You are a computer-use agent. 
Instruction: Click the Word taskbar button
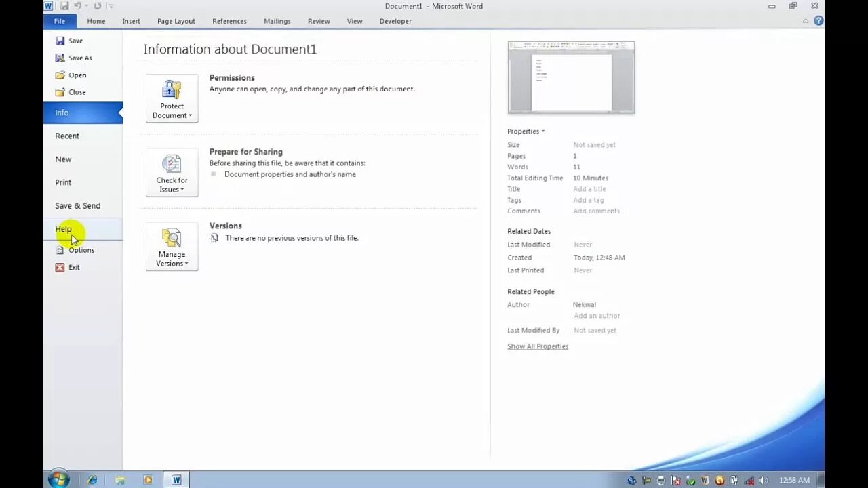pos(176,480)
